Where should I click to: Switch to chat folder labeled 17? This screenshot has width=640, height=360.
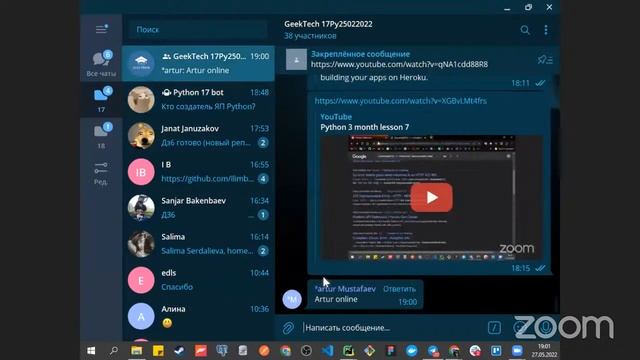(x=101, y=99)
